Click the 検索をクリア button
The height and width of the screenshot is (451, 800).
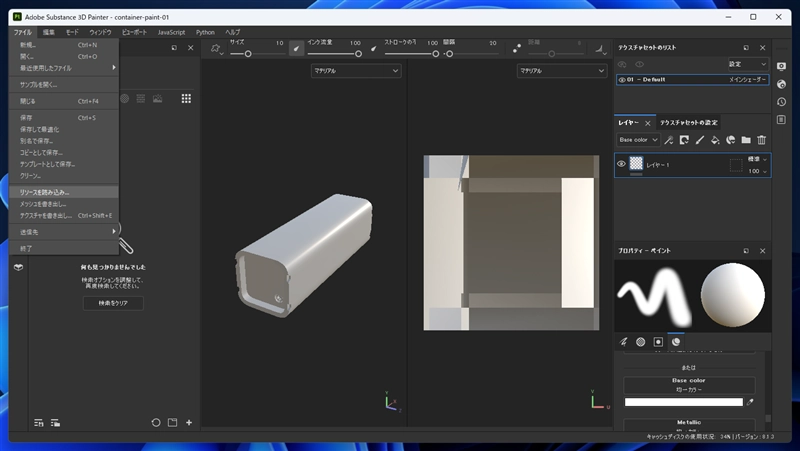[x=113, y=303]
